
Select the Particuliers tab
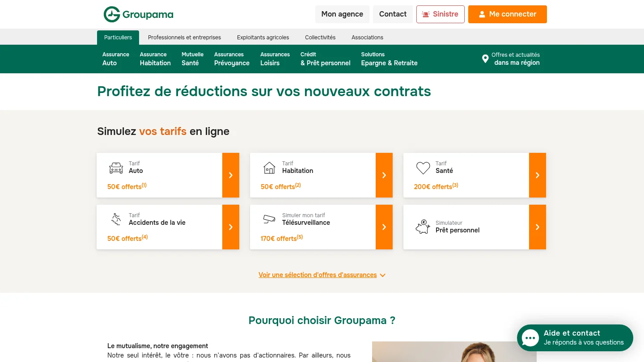coord(118,38)
